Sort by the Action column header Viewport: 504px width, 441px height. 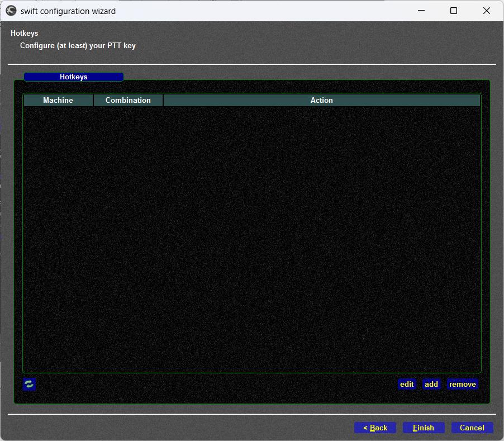pyautogui.click(x=322, y=100)
